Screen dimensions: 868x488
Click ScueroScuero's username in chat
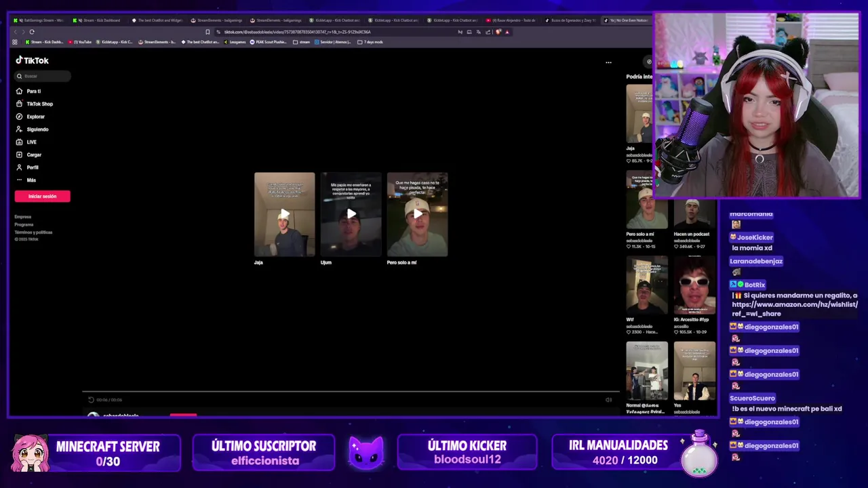coord(752,399)
